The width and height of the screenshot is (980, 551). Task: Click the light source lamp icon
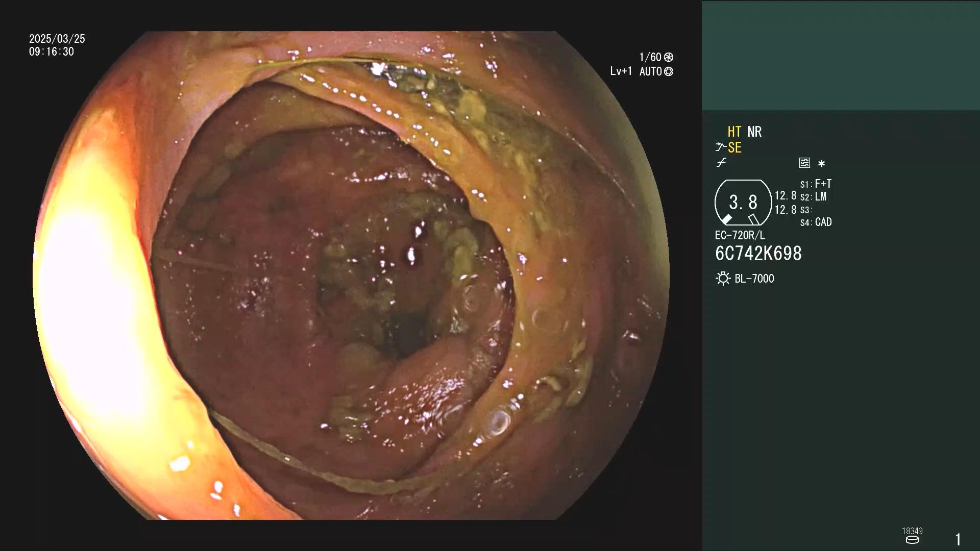point(723,279)
